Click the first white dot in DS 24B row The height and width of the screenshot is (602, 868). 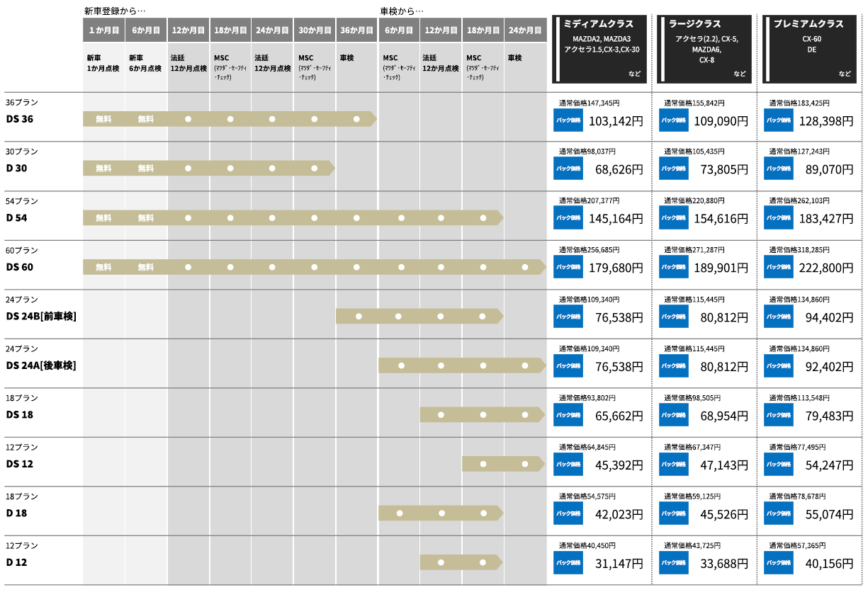[x=359, y=316]
